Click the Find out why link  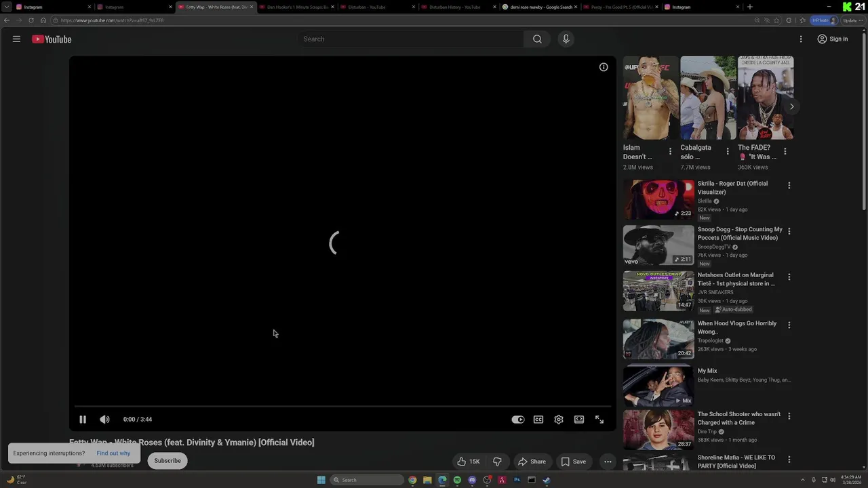113,453
